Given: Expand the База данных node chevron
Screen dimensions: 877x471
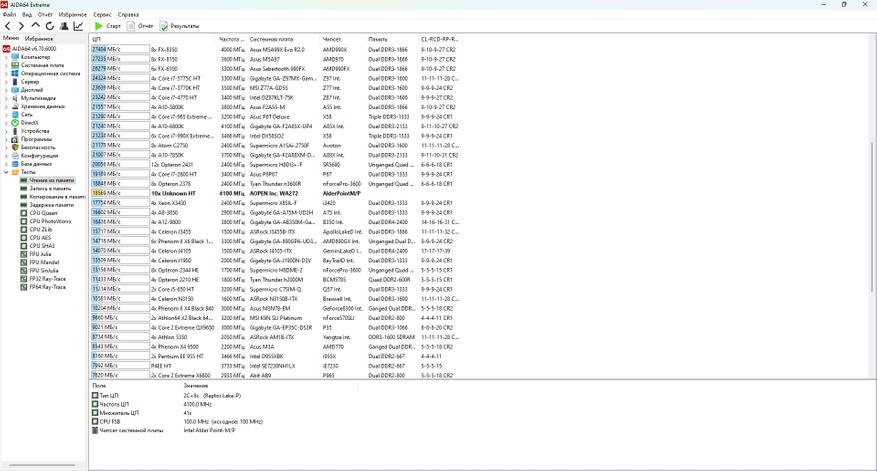Looking at the screenshot, I should click(6, 164).
